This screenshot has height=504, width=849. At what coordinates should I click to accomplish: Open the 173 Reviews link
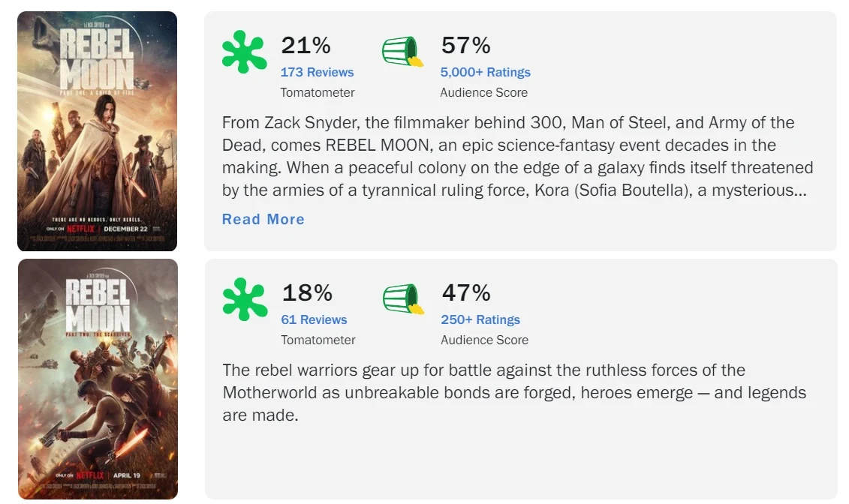click(317, 72)
